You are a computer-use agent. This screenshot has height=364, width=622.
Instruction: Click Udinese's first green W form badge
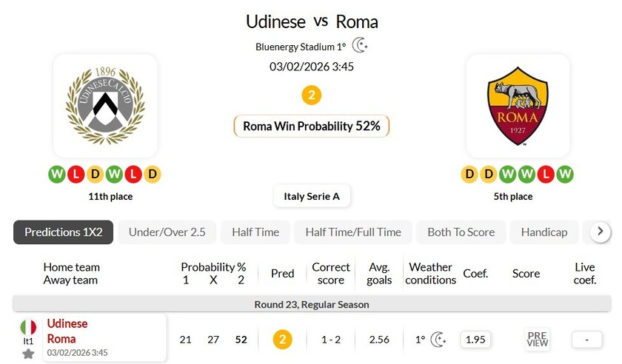click(57, 175)
